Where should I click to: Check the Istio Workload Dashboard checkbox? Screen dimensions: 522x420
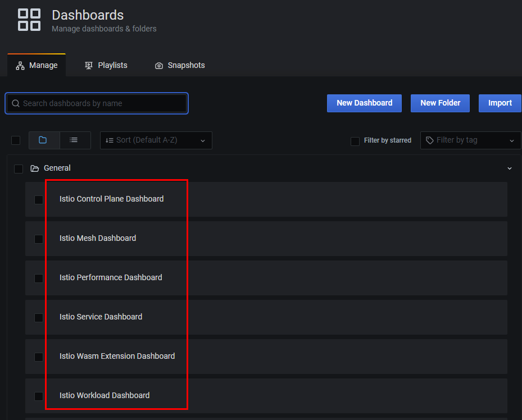[x=39, y=396]
